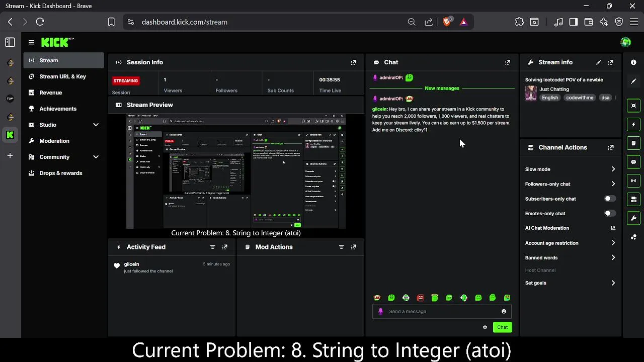644x362 pixels.
Task: Open Stream URL & Key page
Action: click(64, 76)
